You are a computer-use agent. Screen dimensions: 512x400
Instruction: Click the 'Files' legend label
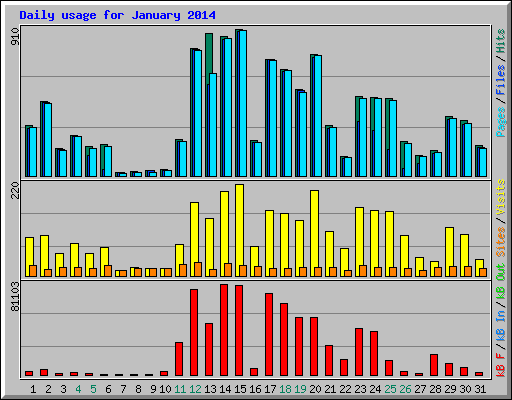coord(500,80)
